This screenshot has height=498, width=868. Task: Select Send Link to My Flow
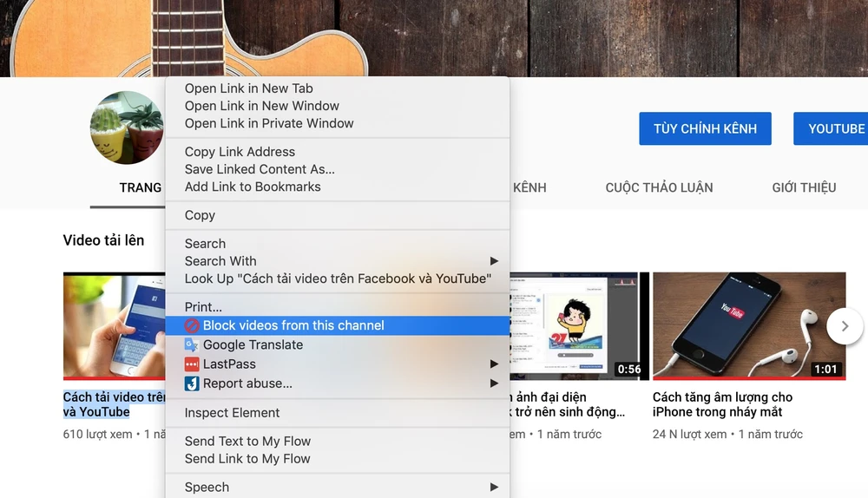pyautogui.click(x=337, y=459)
